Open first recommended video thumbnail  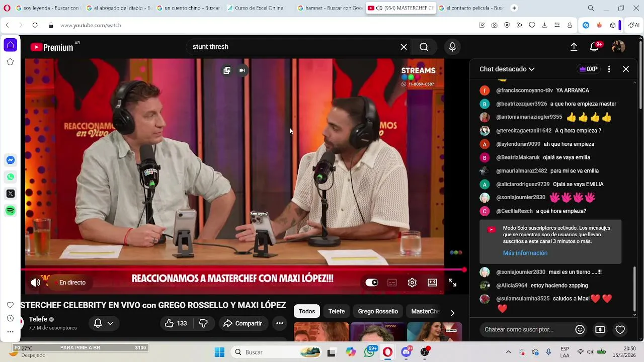point(321,332)
